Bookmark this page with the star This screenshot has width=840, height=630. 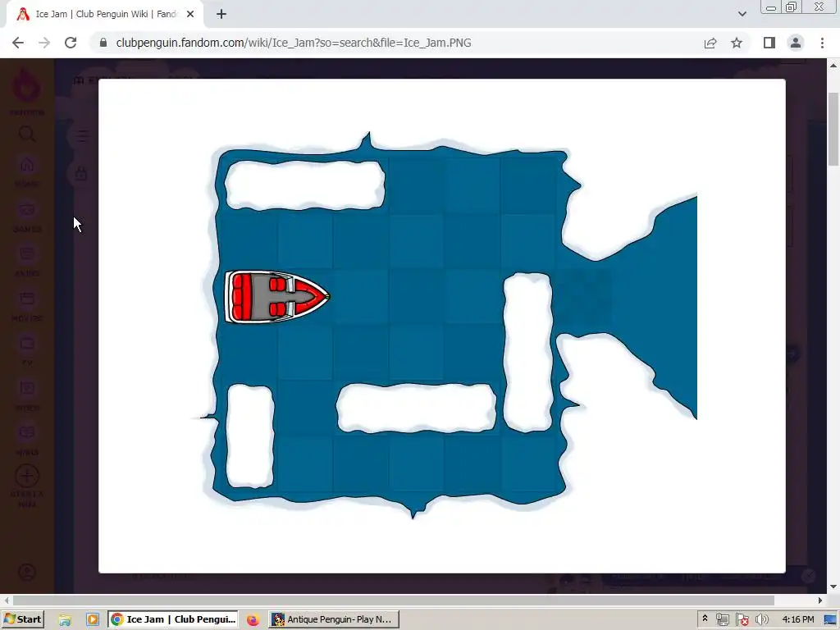(737, 43)
